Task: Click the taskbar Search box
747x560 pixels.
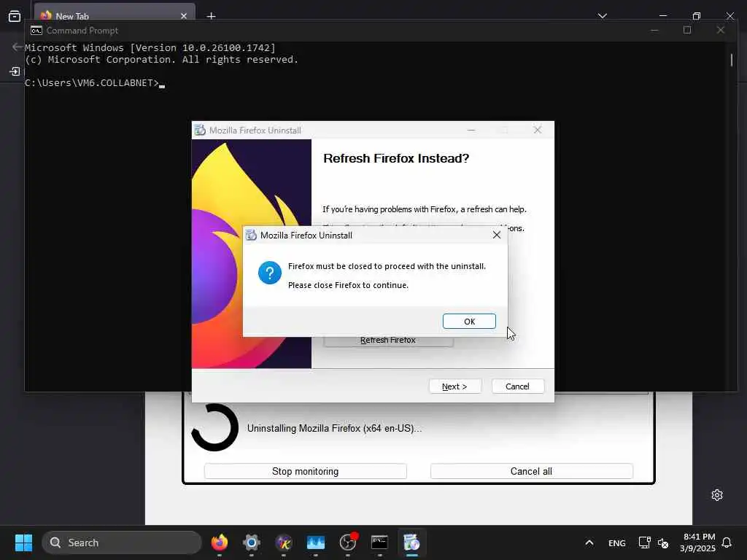Action: pos(122,542)
